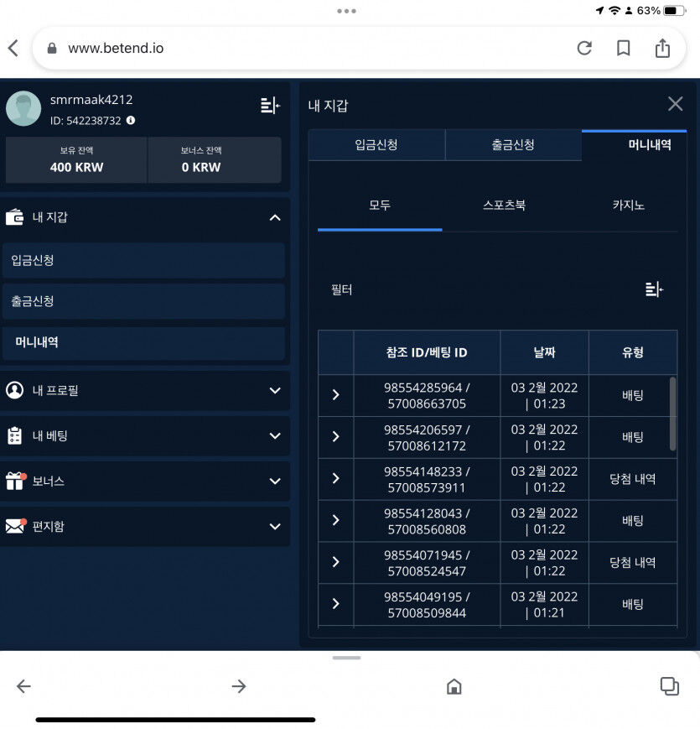Tap the three-dot multitasking indicator

pyautogui.click(x=346, y=11)
